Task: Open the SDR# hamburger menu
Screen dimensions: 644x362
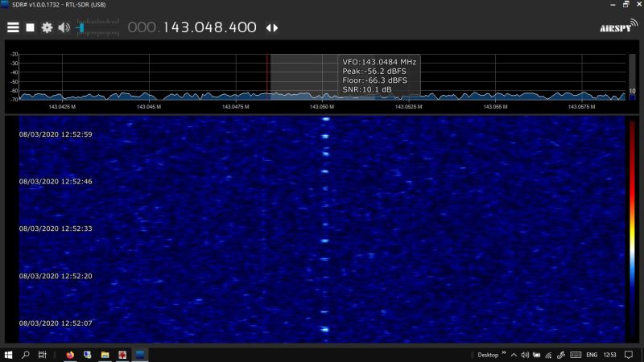Action: click(x=13, y=27)
